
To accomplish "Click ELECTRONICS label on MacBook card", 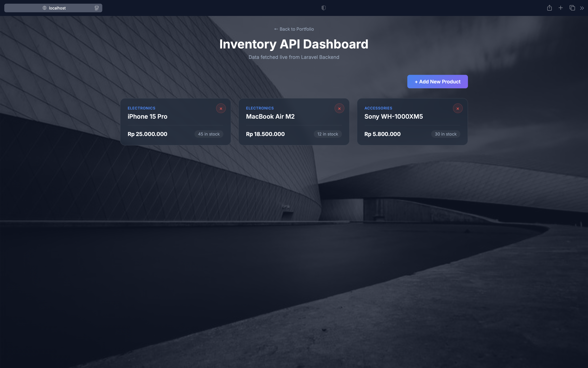I will 260,108.
